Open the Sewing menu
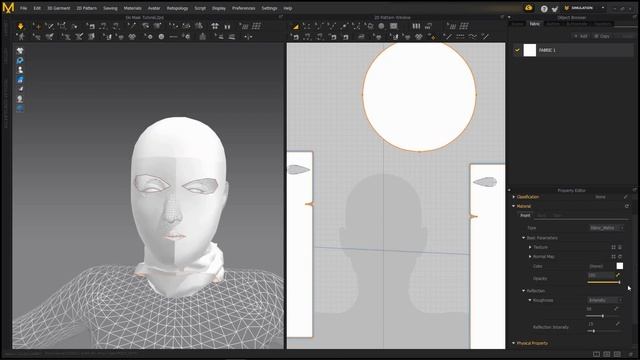 pyautogui.click(x=110, y=8)
